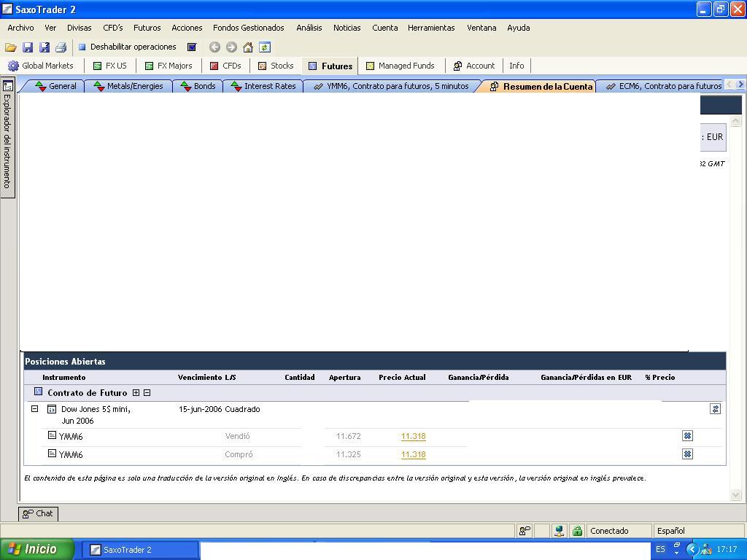Close the YMM6 Vendió position
This screenshot has height=560, width=747.
point(687,436)
